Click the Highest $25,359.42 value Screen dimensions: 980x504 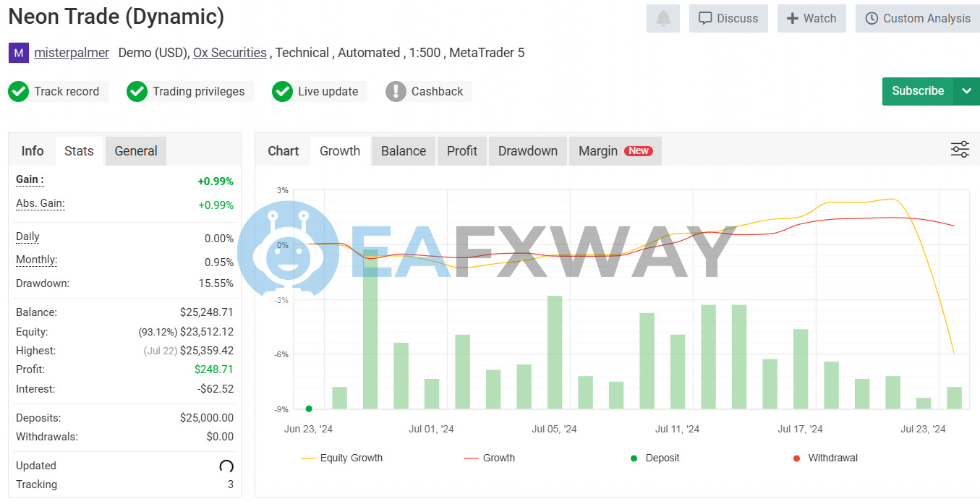pyautogui.click(x=207, y=351)
